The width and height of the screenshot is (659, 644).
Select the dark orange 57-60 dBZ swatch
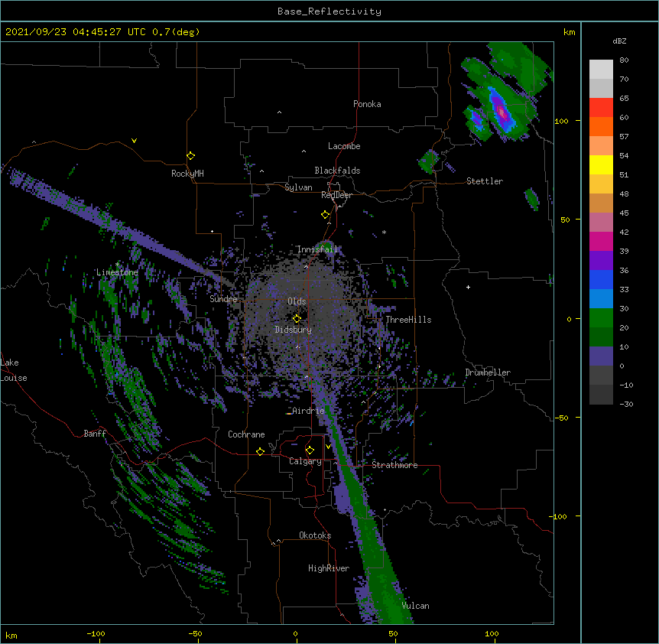point(601,126)
